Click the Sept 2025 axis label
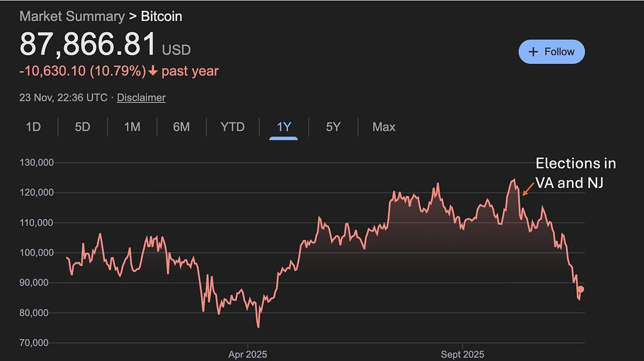The height and width of the screenshot is (361, 644). coord(462,354)
